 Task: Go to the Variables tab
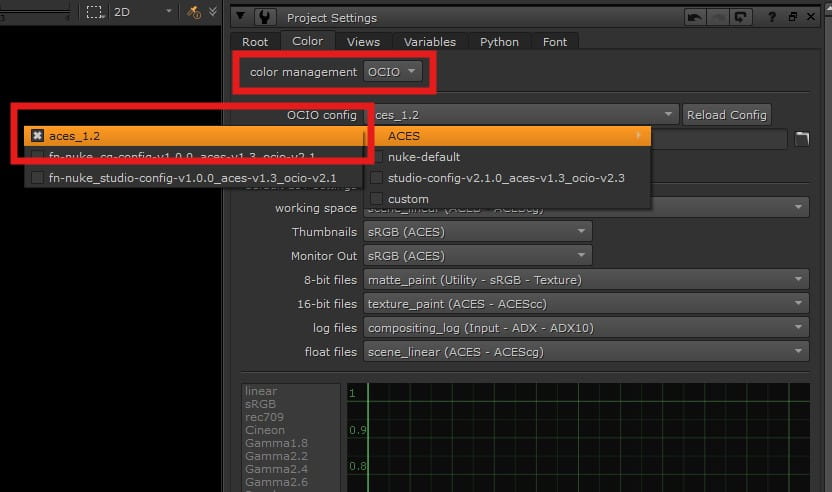(x=430, y=42)
